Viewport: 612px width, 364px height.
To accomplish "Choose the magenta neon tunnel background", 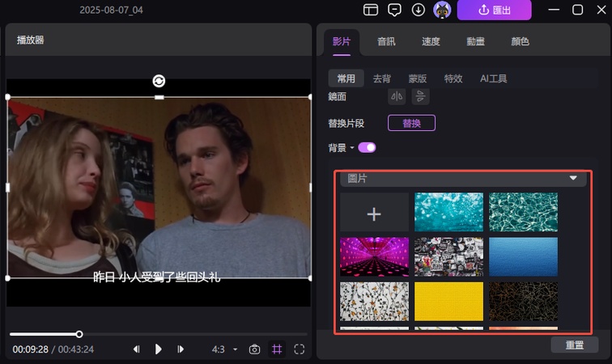I will [374, 256].
